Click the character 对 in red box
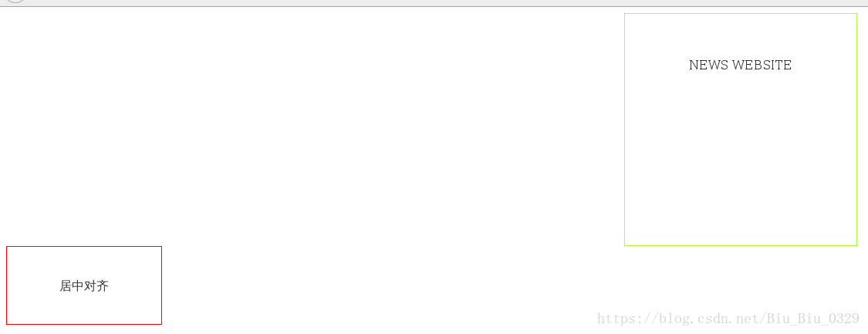Screen dimensions: 868x334 90,286
